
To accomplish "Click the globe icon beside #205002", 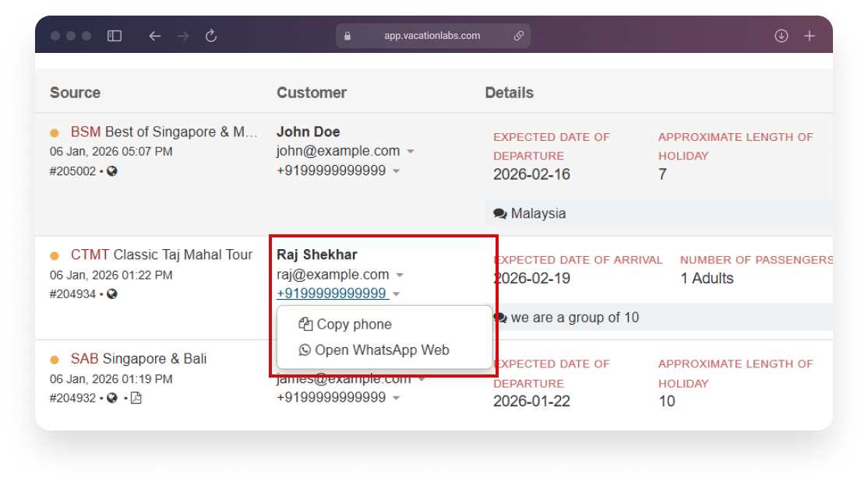I will 112,171.
